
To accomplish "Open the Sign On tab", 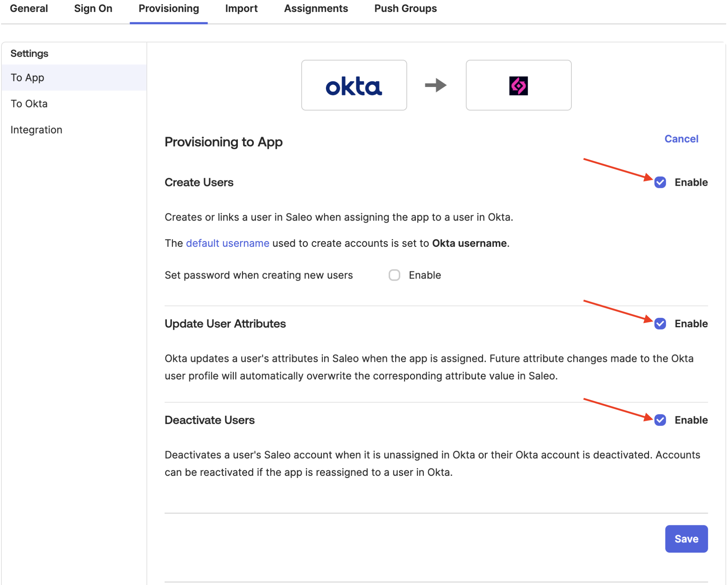I will [93, 8].
